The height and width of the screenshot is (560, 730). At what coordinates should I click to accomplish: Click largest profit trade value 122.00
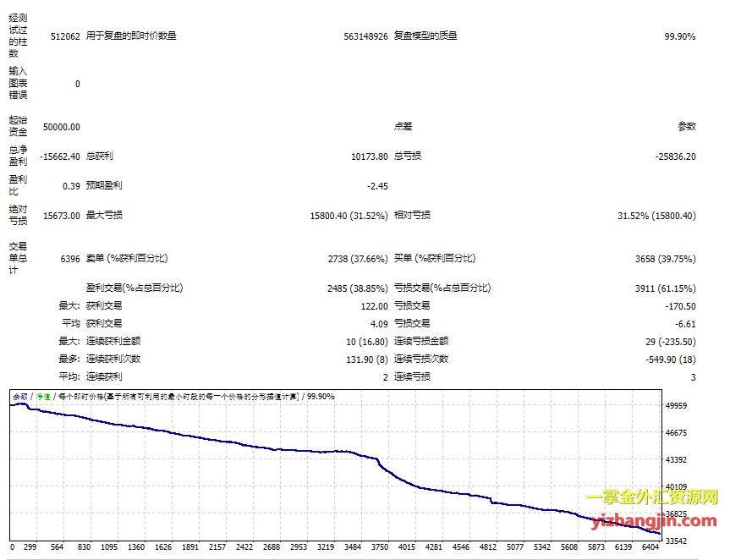[x=375, y=306]
